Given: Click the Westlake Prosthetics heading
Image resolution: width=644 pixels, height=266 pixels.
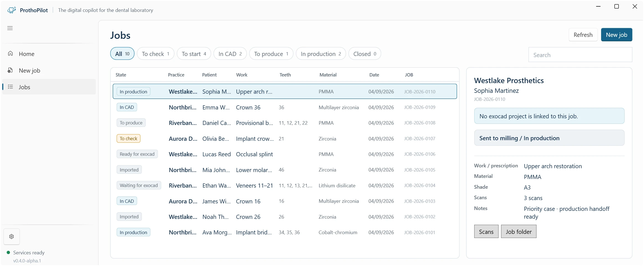Looking at the screenshot, I should pos(509,80).
